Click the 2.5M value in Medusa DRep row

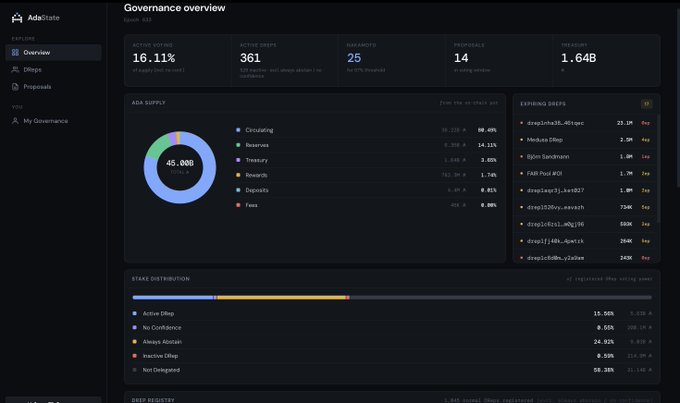pos(626,140)
